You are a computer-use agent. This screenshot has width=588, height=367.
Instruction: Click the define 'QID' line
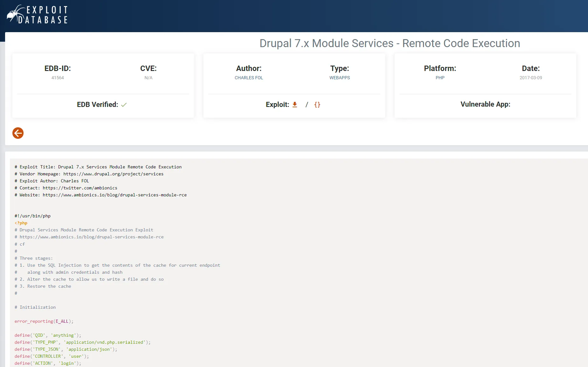click(x=48, y=335)
